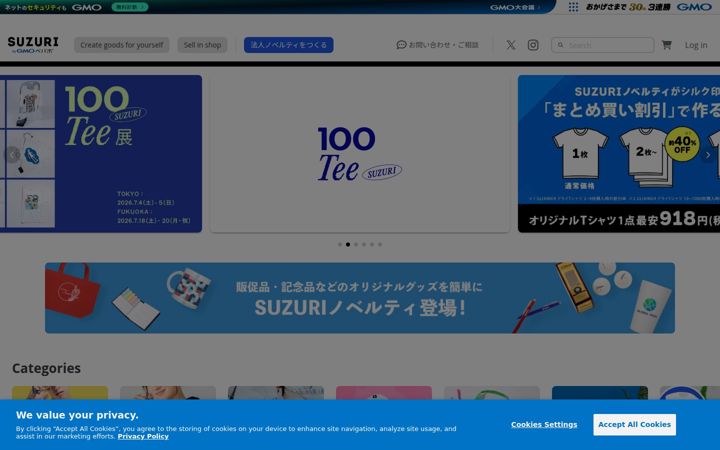This screenshot has height=450, width=720.
Task: Select fifth carousel pagination dot
Action: pyautogui.click(x=372, y=244)
